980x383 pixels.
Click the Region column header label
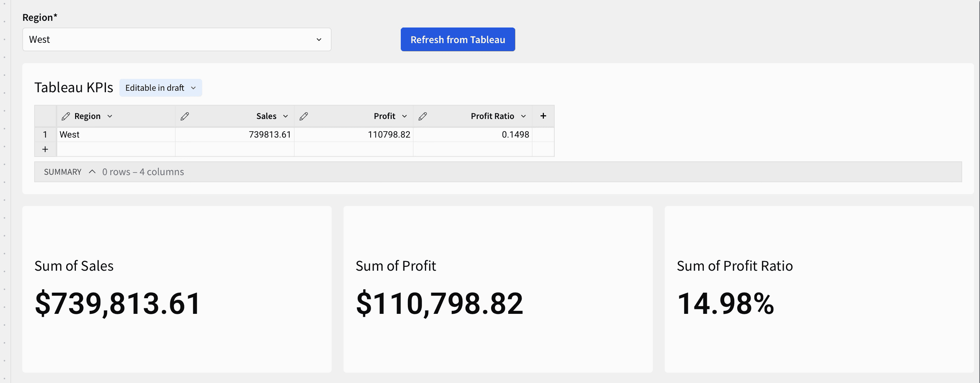click(x=87, y=116)
